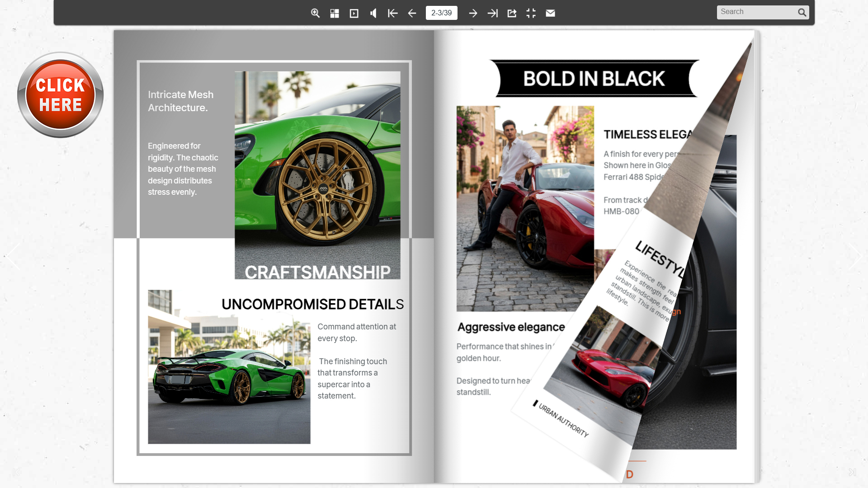Toggle the flip sound speaker icon
The width and height of the screenshot is (868, 488).
click(x=373, y=13)
